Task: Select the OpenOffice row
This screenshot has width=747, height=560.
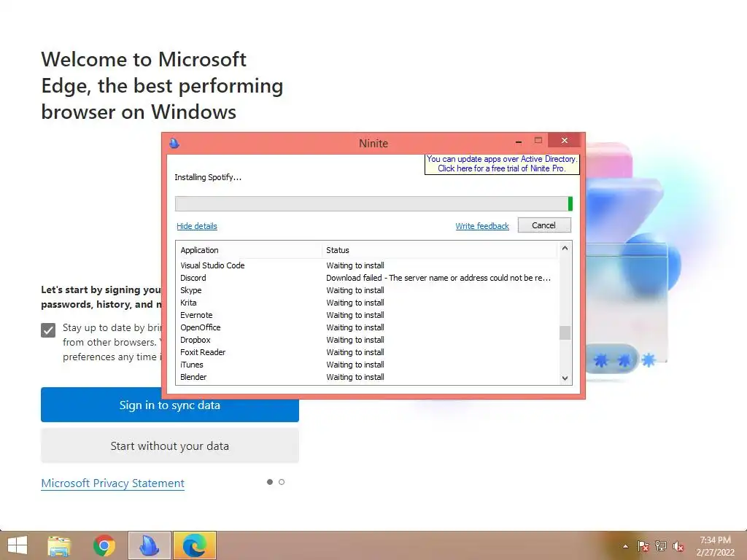Action: pos(367,327)
